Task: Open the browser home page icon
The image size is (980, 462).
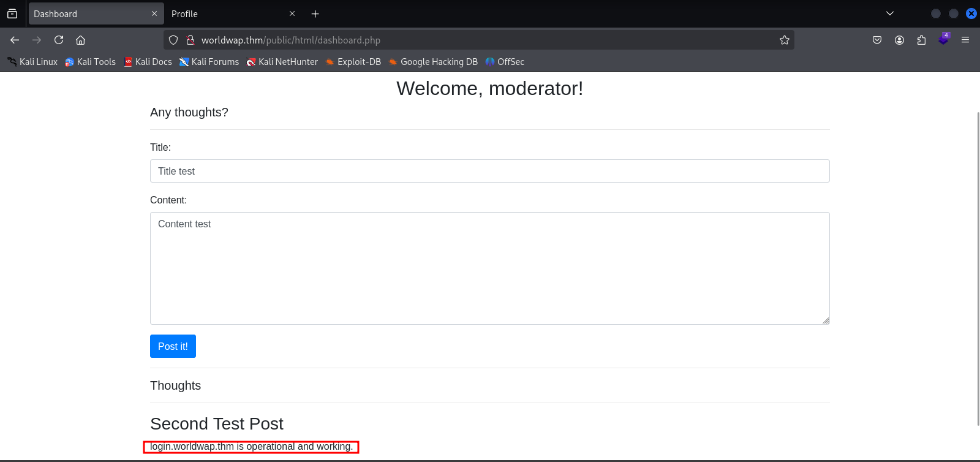Action: pos(80,40)
